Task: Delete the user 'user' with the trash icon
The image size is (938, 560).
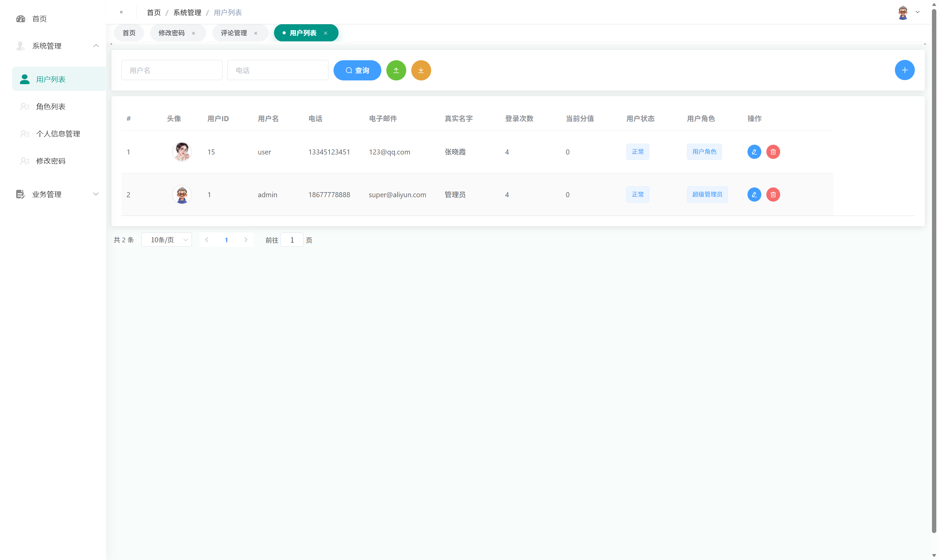Action: coord(773,152)
